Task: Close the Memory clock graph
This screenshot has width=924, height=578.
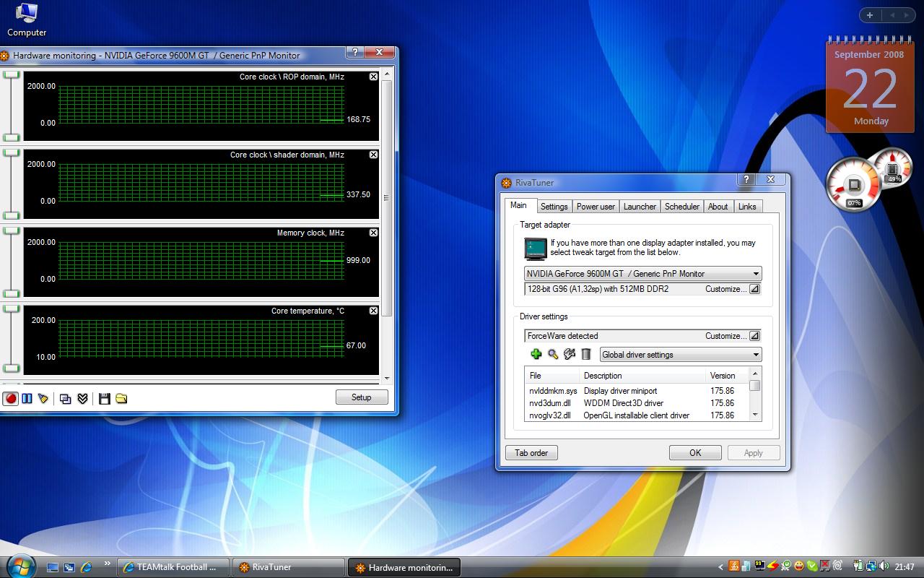Action: click(373, 233)
